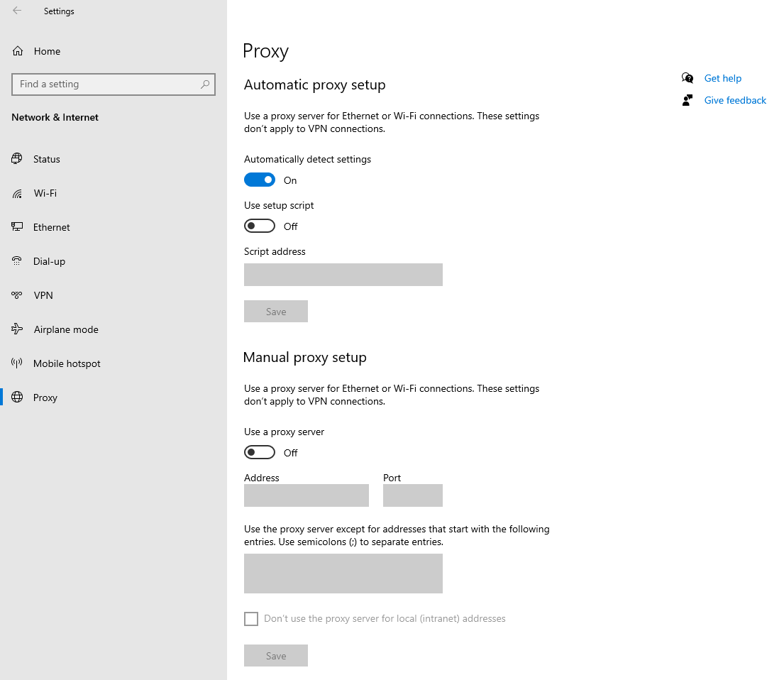The width and height of the screenshot is (784, 680).
Task: Select the Dial-up icon in sidebar
Action: [17, 261]
